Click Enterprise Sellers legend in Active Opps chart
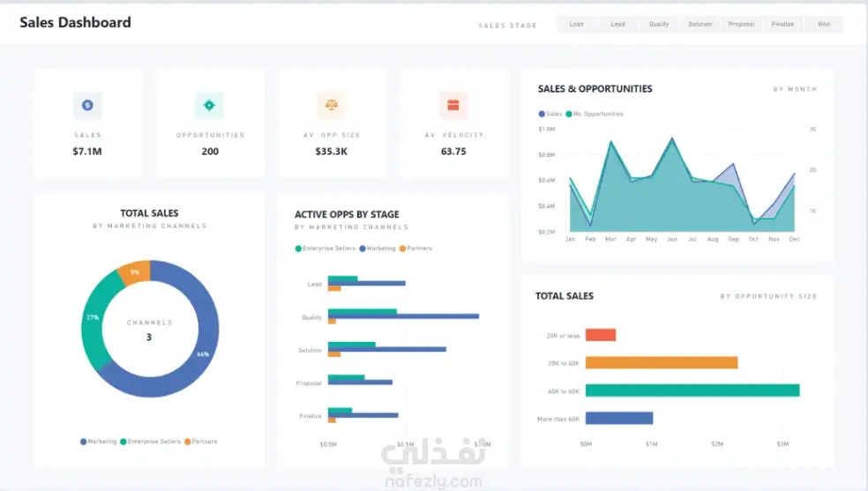Screen dimensions: 868x491 point(325,249)
